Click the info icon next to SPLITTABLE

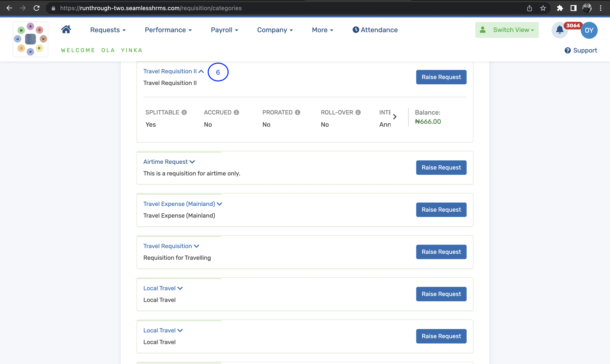(x=184, y=112)
